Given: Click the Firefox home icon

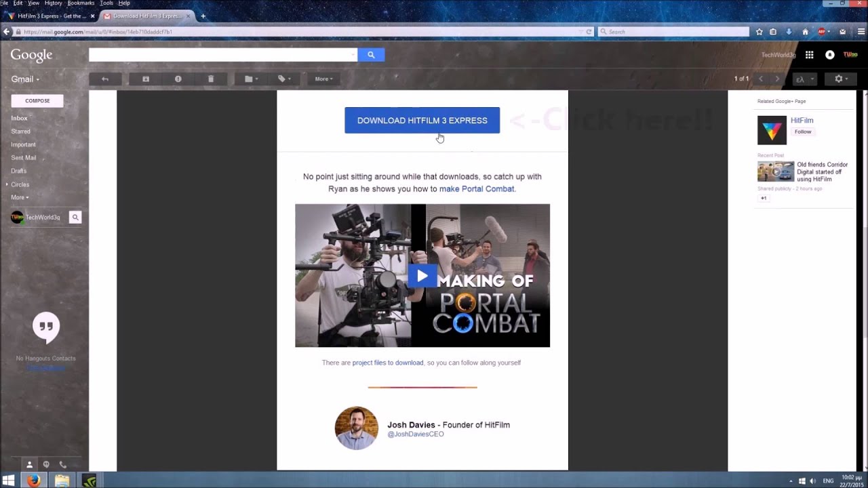Looking at the screenshot, I should (805, 32).
